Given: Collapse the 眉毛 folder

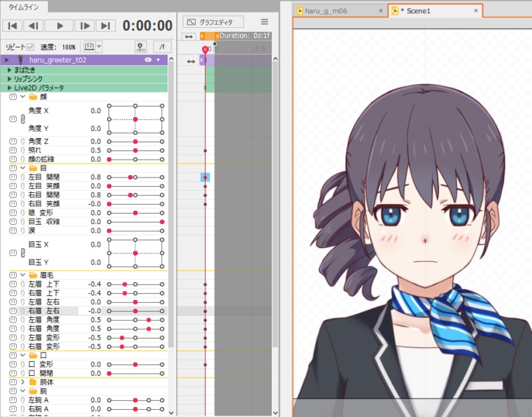Looking at the screenshot, I should (23, 275).
